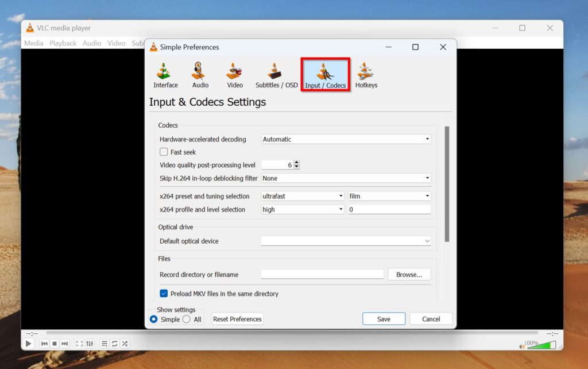Browse for a record directory
The height and width of the screenshot is (369, 588).
pos(409,274)
